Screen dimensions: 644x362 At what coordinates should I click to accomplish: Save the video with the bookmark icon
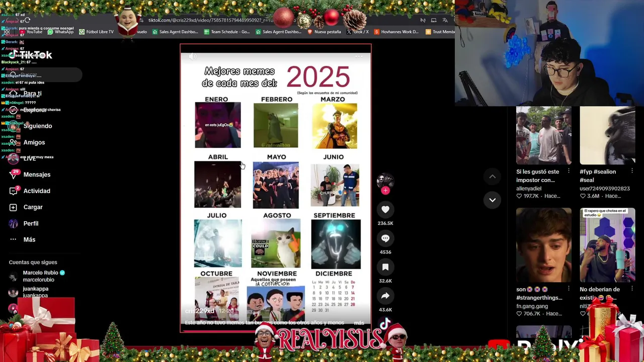click(385, 267)
